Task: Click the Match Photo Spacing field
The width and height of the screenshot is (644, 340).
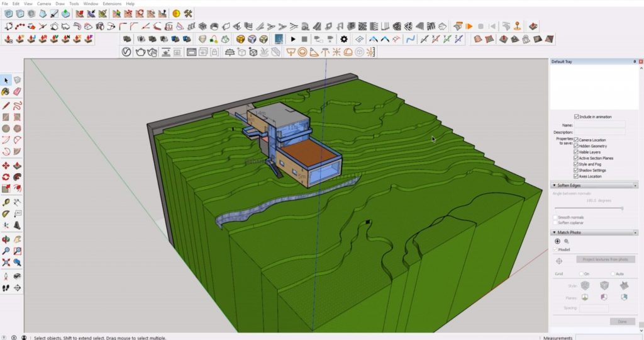Action: tap(594, 308)
